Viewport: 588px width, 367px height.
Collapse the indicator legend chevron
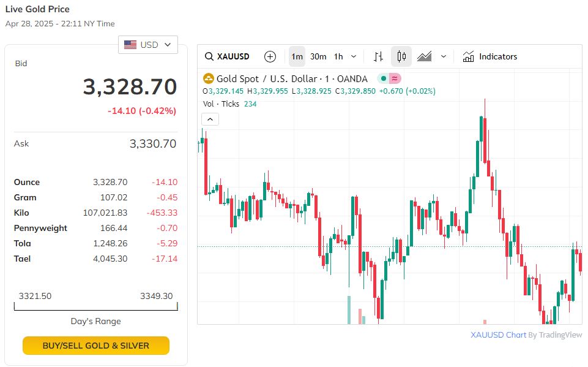[210, 119]
